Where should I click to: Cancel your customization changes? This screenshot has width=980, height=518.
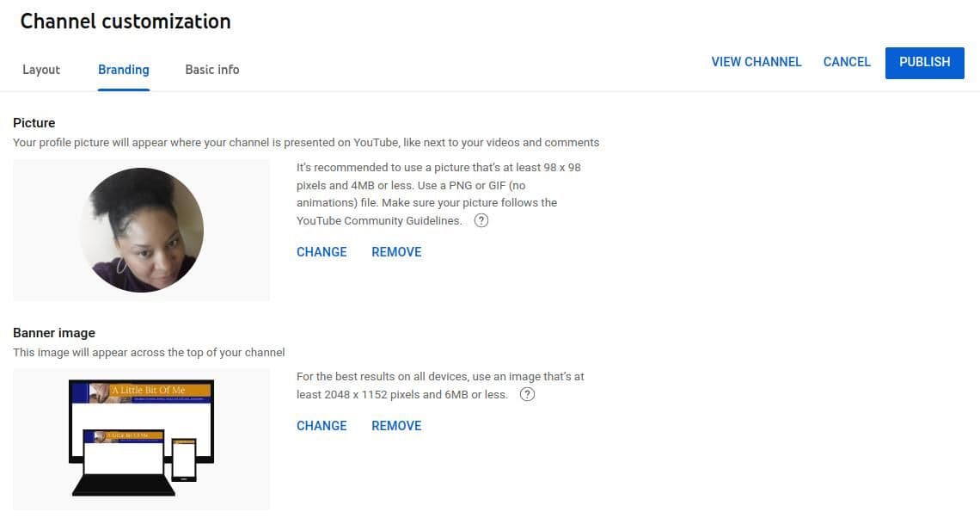(846, 62)
